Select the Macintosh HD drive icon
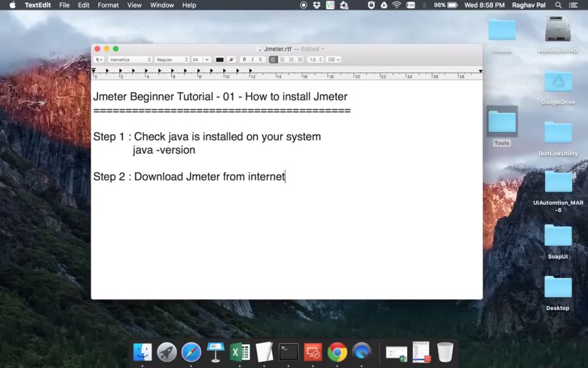Screen dimensions: 588x368 [557, 29]
